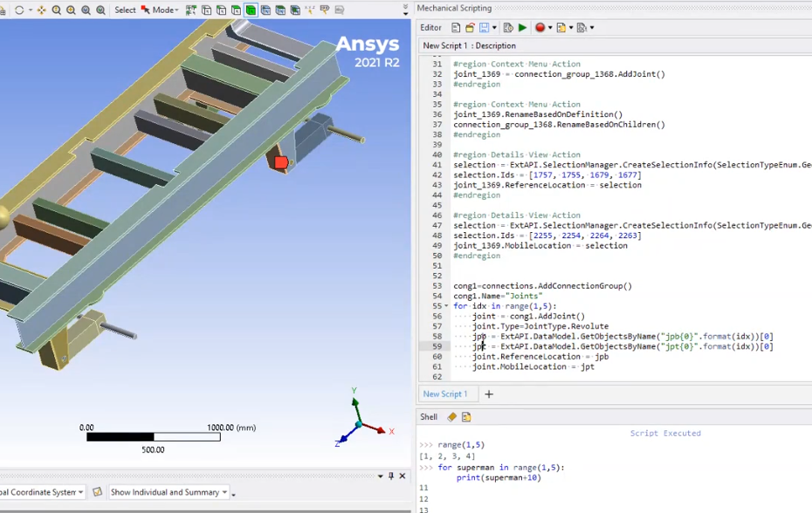Add a new script tab with plus
The height and width of the screenshot is (513, 812).
[x=488, y=394]
